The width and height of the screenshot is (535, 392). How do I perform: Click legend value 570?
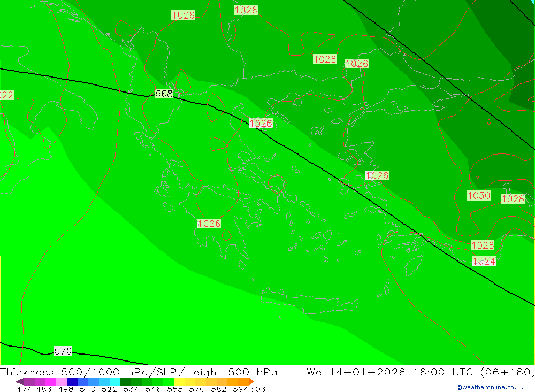click(197, 389)
